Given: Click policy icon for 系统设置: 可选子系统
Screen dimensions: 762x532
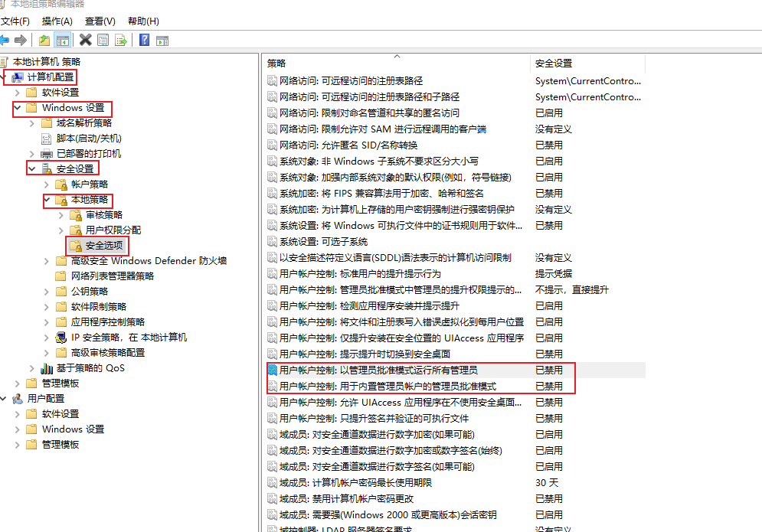Looking at the screenshot, I should (272, 242).
